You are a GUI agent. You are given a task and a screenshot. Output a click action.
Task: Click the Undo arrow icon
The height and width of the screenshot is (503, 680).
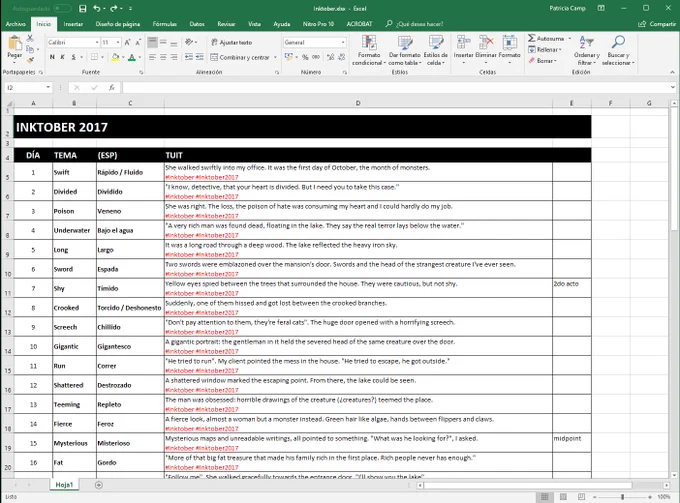click(x=97, y=8)
